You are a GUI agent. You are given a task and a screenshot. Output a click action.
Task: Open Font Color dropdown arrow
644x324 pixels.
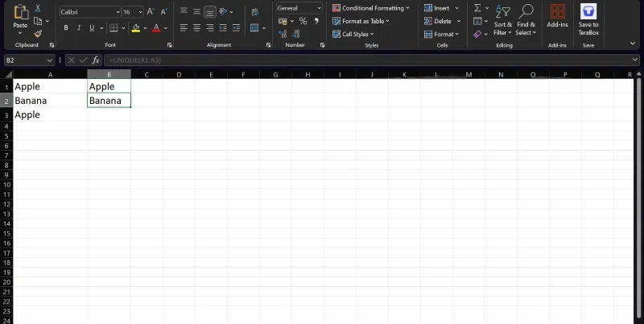pos(166,28)
